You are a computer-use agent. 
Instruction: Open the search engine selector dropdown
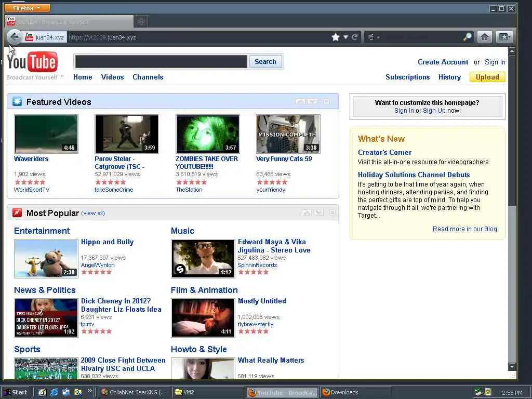click(374, 37)
